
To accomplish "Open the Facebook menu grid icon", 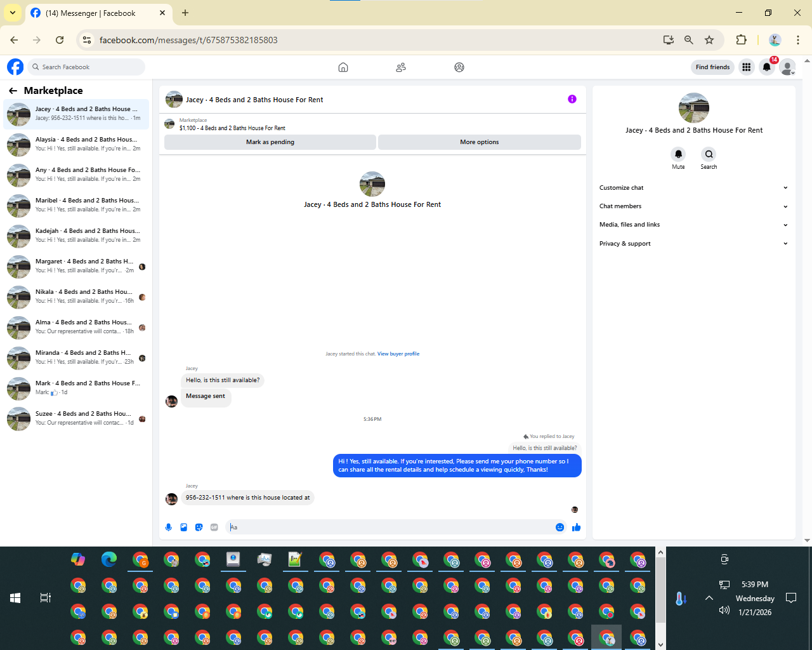I will (x=747, y=67).
